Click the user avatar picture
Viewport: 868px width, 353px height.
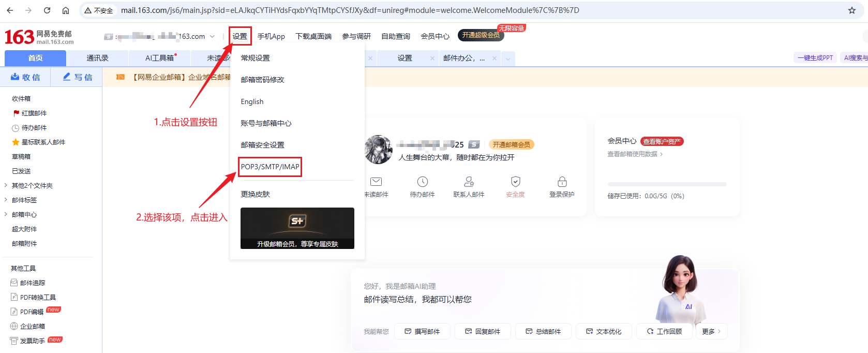pyautogui.click(x=379, y=150)
